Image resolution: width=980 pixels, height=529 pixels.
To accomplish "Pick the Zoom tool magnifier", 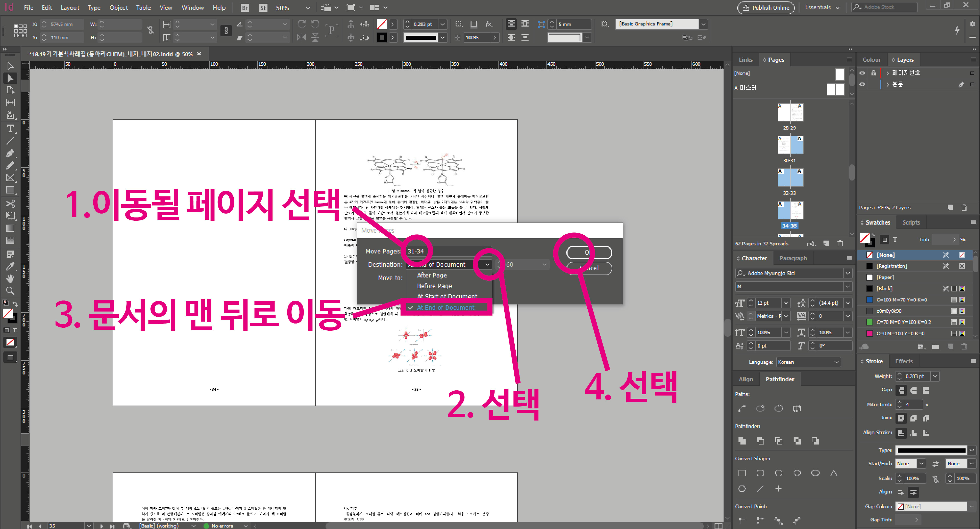I will tap(10, 291).
